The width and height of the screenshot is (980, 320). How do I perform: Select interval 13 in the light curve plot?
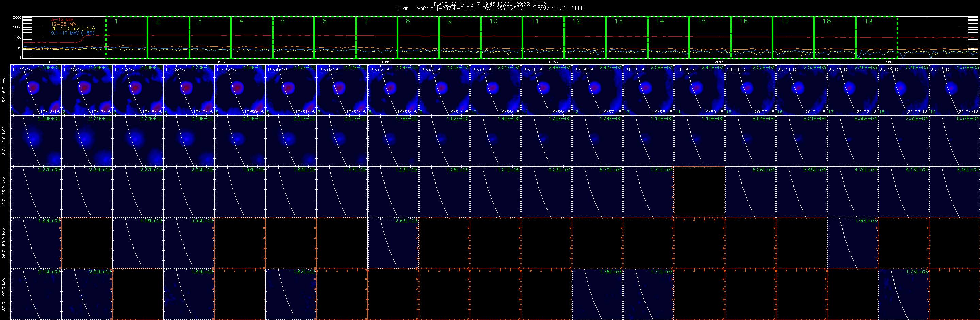[x=626, y=38]
